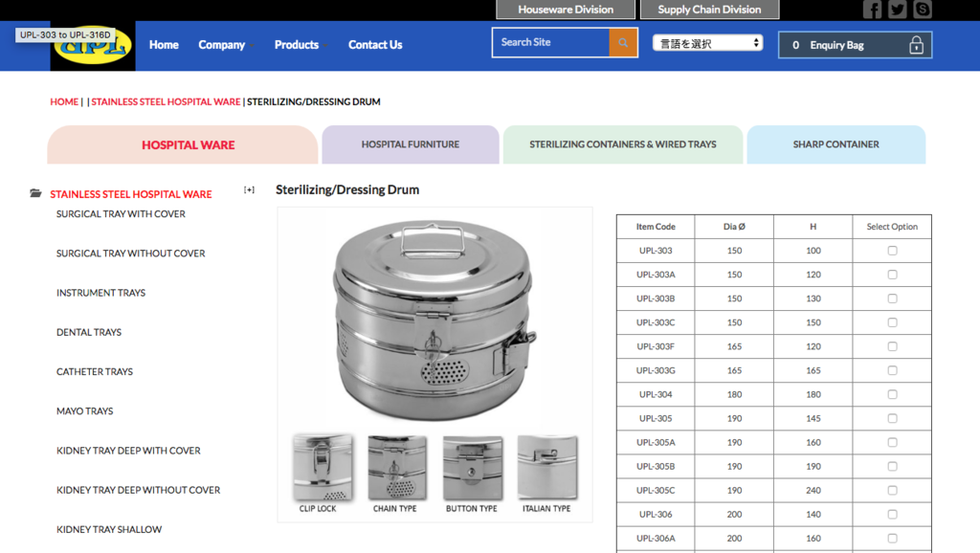Open Surgical Tray Without Cover category
The image size is (980, 553).
[130, 254]
